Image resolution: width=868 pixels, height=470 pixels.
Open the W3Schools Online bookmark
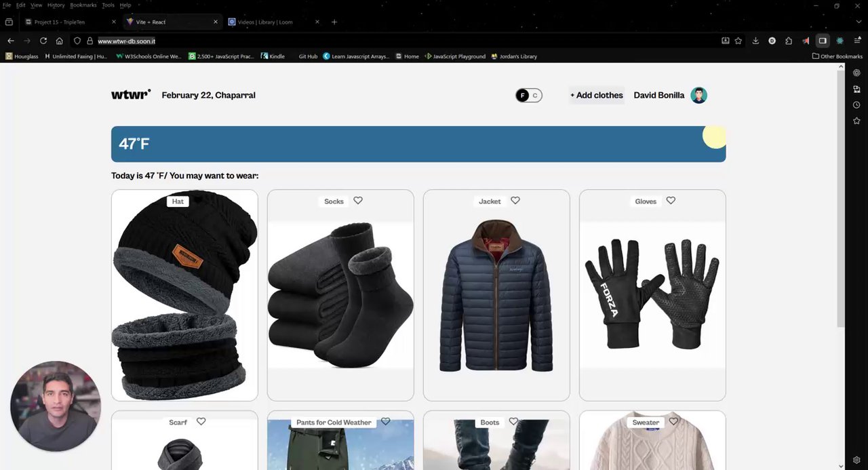coord(148,56)
